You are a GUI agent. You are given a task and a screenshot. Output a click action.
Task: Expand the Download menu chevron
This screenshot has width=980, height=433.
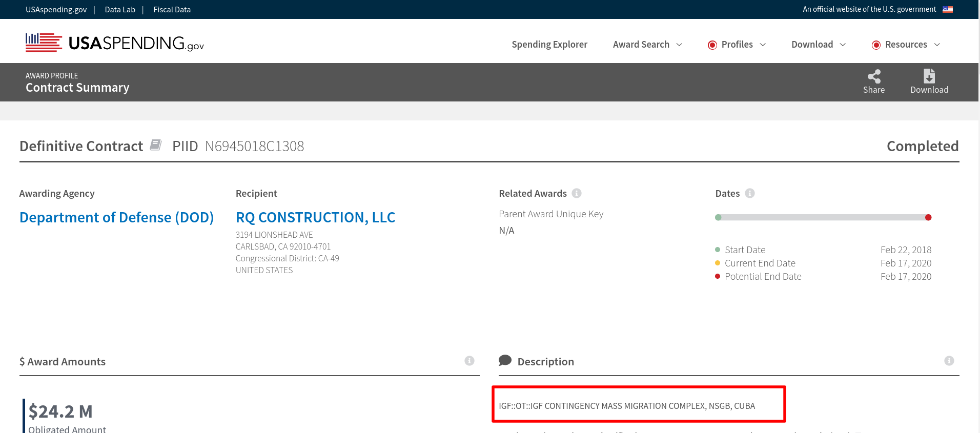[843, 45]
